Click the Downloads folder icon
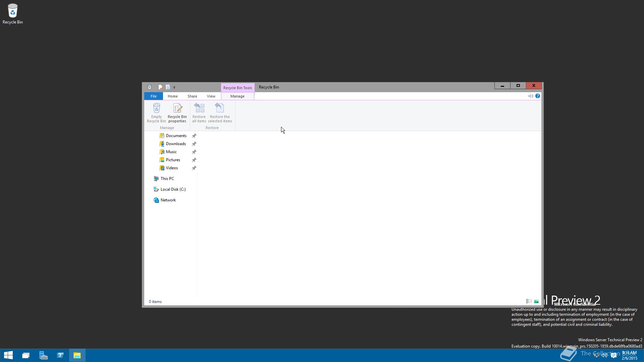644x362 pixels. point(162,144)
